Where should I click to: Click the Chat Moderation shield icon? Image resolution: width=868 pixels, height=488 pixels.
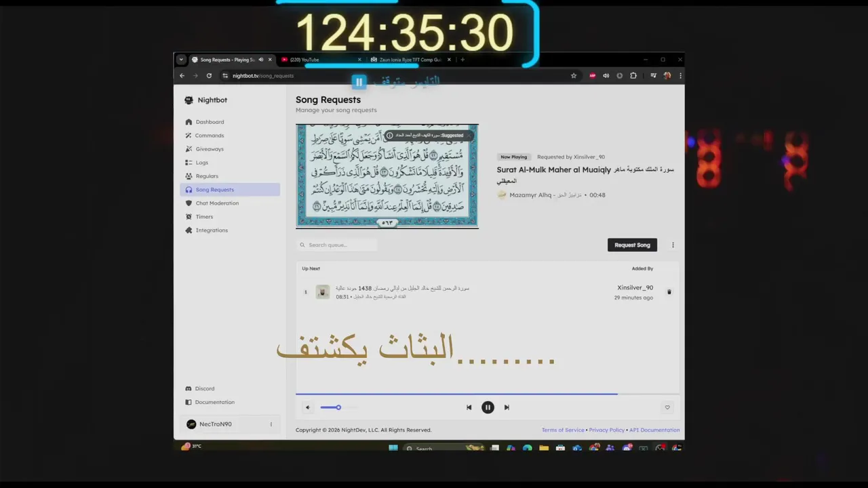click(189, 203)
